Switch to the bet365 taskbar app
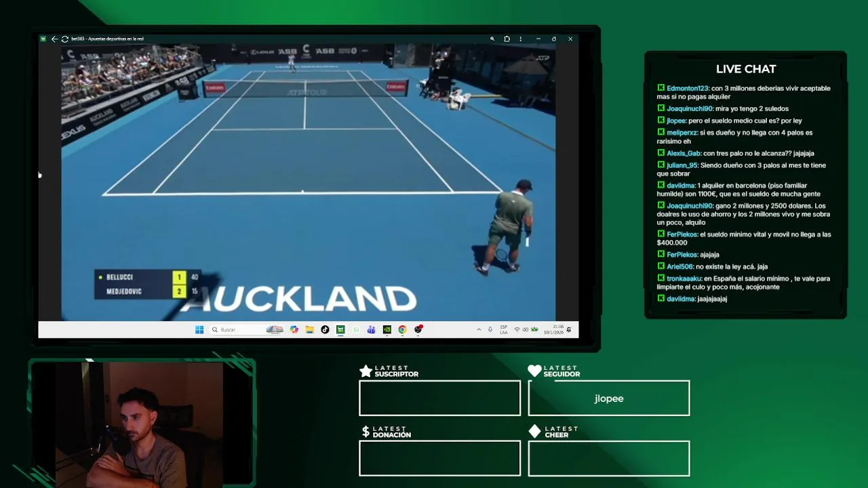This screenshot has width=868, height=488. [x=340, y=329]
